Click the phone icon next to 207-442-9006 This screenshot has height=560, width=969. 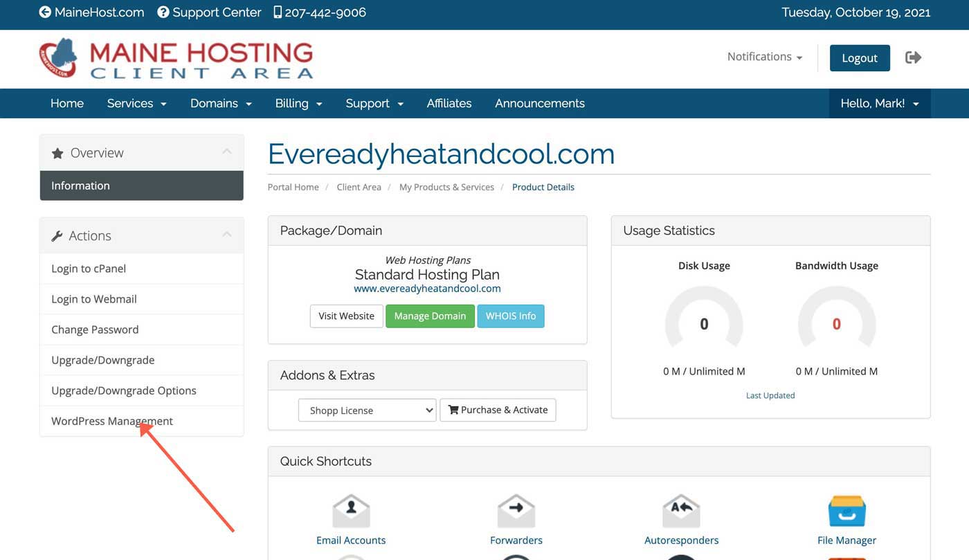click(x=276, y=12)
